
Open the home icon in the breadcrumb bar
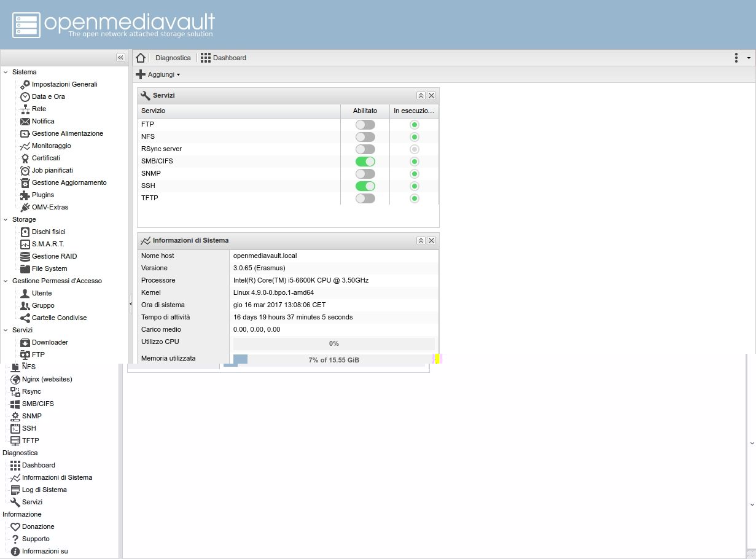[141, 57]
